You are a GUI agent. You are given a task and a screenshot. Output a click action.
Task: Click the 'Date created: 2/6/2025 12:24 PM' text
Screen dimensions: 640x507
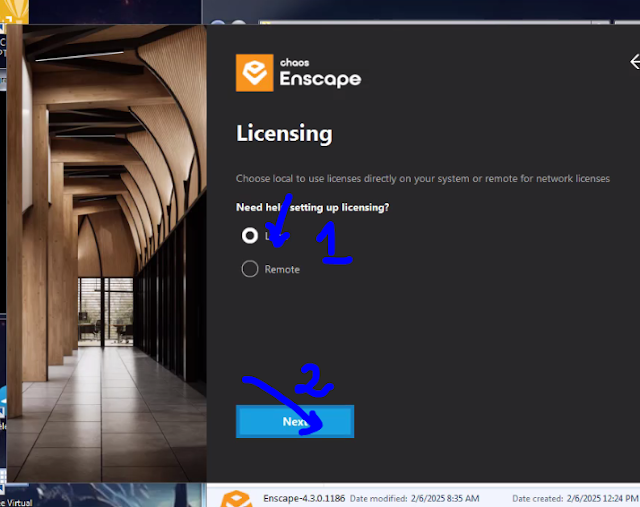point(575,498)
